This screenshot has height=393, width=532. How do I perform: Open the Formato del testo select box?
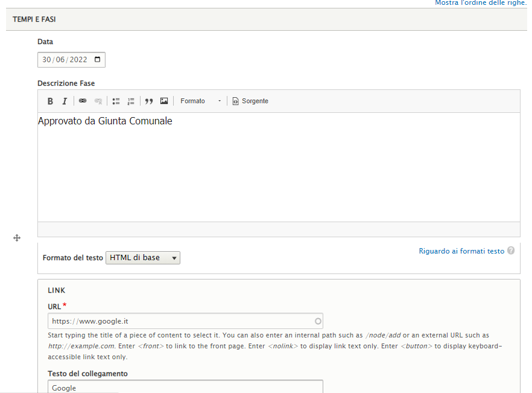143,258
